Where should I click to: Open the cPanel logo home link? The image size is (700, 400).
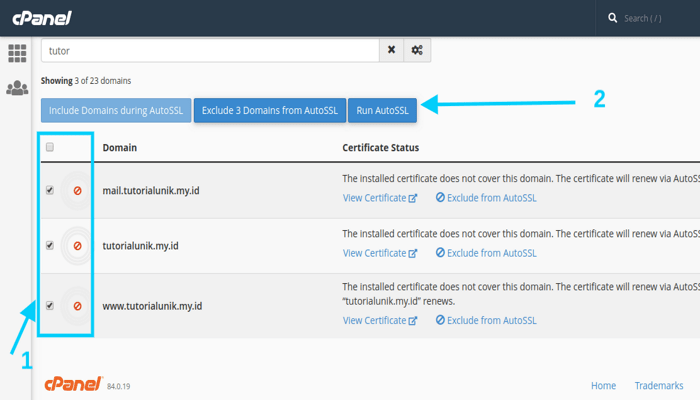(42, 18)
